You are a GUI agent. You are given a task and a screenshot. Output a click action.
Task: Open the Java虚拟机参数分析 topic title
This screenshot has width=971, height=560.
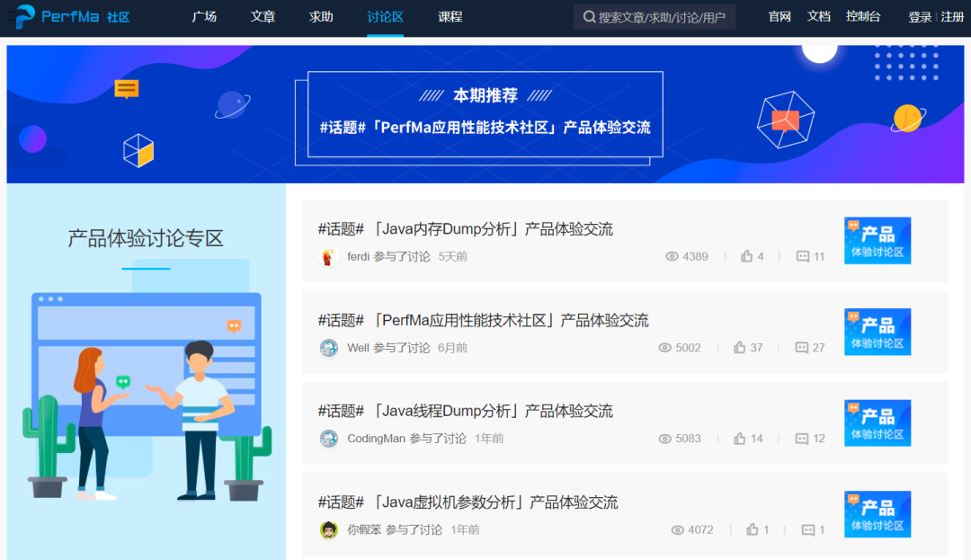(x=468, y=502)
